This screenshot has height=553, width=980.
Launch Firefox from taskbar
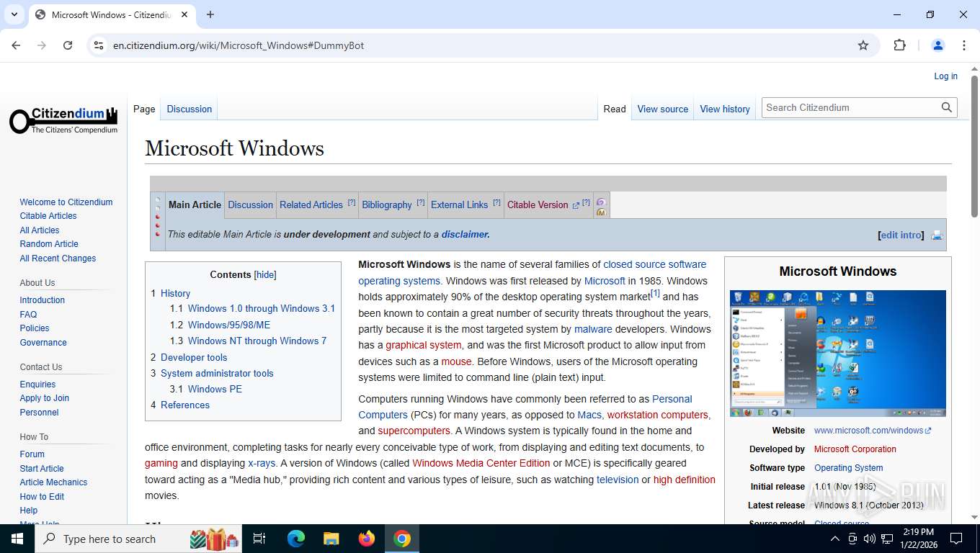coord(367,539)
